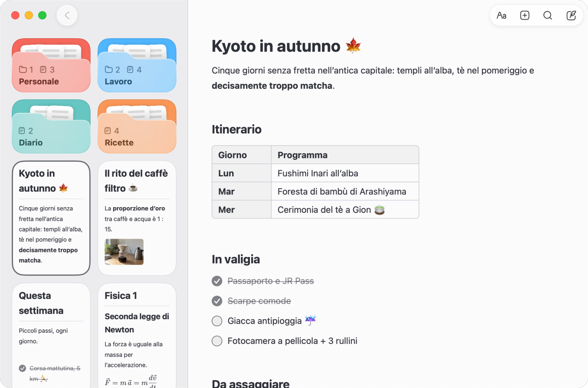
Task: Uncheck Corsa mattutina in Questa settimana card
Action: point(22,368)
